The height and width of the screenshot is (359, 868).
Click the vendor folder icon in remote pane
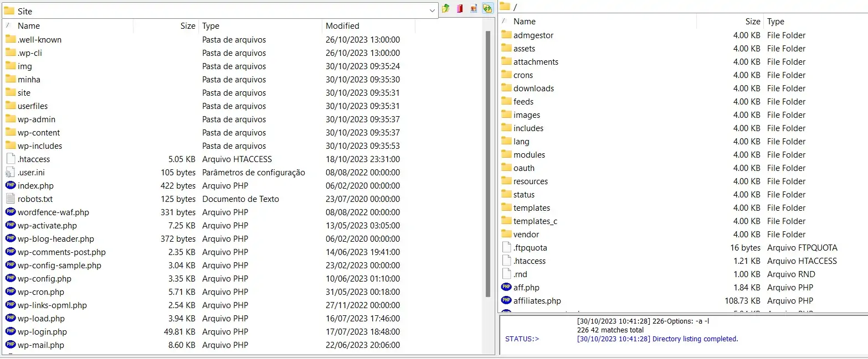pyautogui.click(x=506, y=234)
